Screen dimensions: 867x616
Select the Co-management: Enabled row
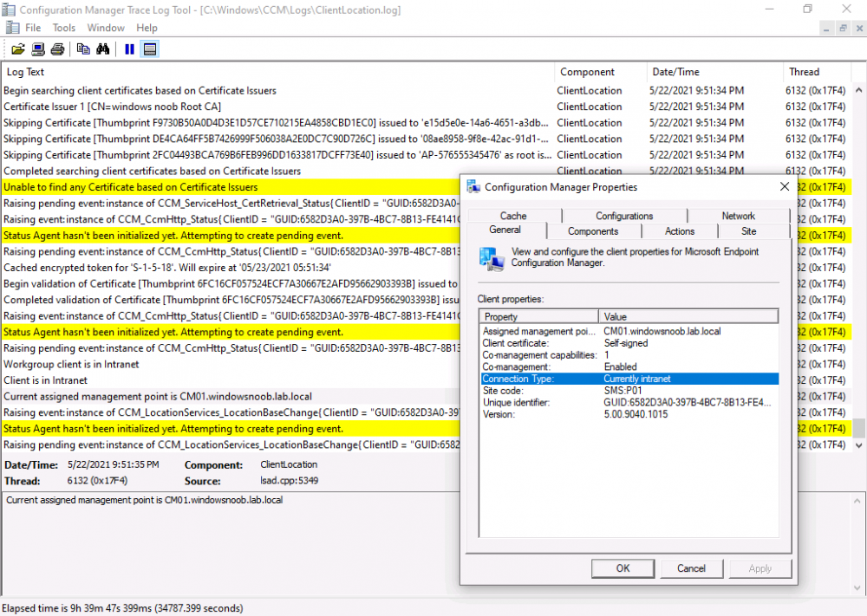pyautogui.click(x=629, y=366)
